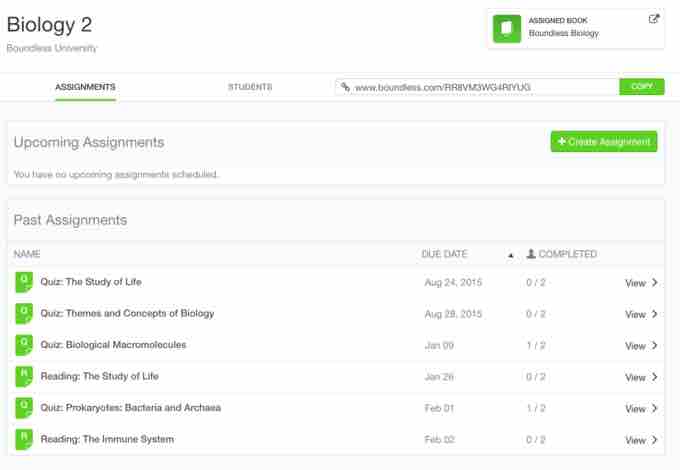
Task: Copy the course URL with Copy button
Action: (641, 87)
